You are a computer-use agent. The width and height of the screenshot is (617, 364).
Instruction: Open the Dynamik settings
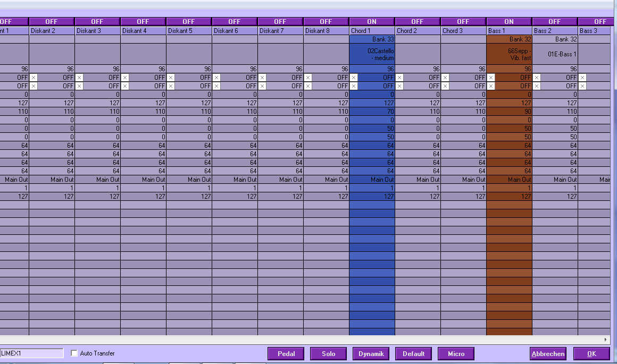(371, 353)
